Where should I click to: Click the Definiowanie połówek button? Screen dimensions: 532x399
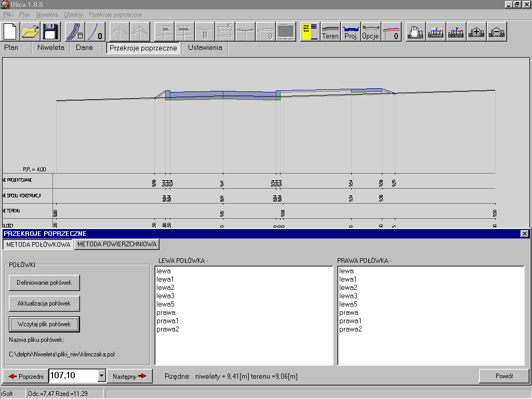point(44,283)
